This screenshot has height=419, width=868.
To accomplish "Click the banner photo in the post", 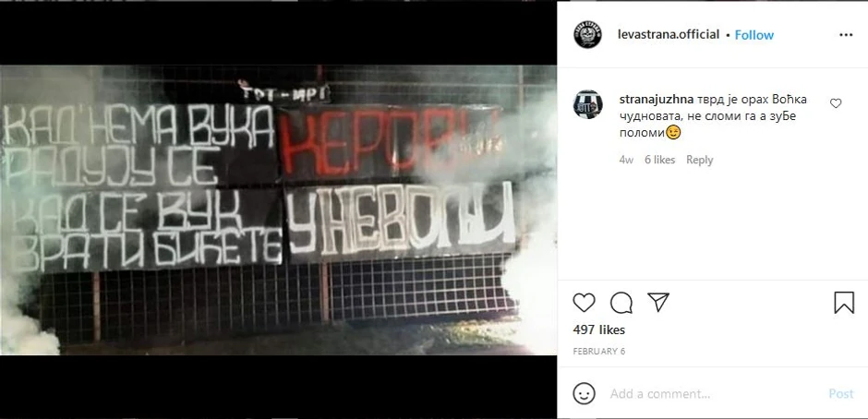I will point(279,209).
